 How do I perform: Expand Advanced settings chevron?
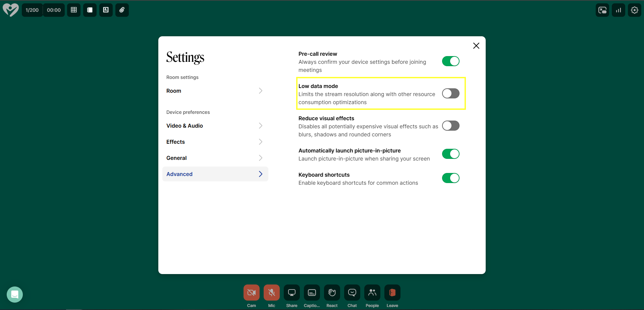[261, 174]
